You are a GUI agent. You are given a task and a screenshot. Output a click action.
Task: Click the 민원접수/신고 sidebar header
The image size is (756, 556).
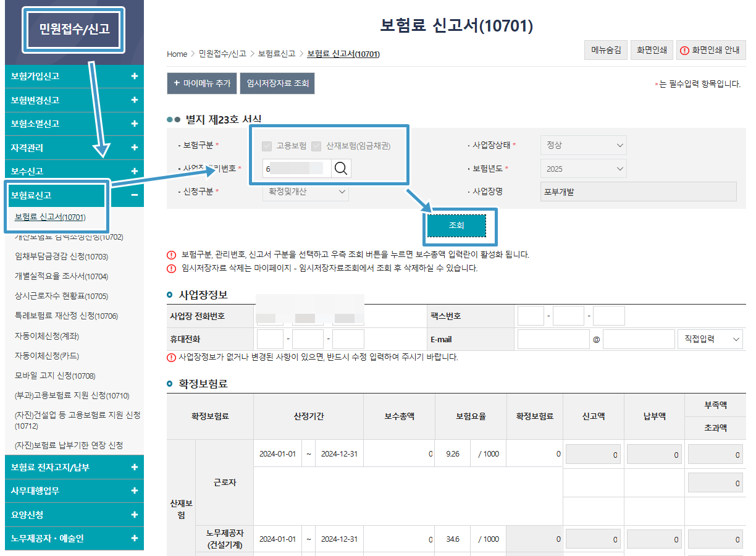[x=75, y=28]
